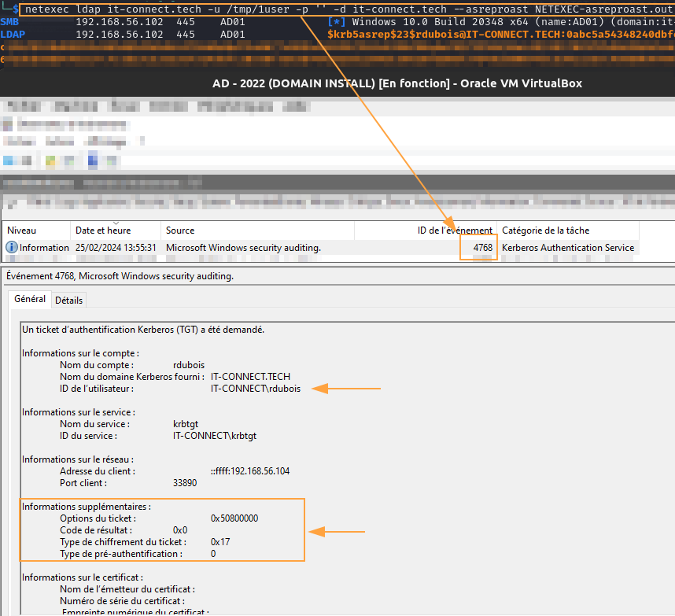This screenshot has width=675, height=616.
Task: Sort by the Date et heure column header
Action: coord(102,230)
